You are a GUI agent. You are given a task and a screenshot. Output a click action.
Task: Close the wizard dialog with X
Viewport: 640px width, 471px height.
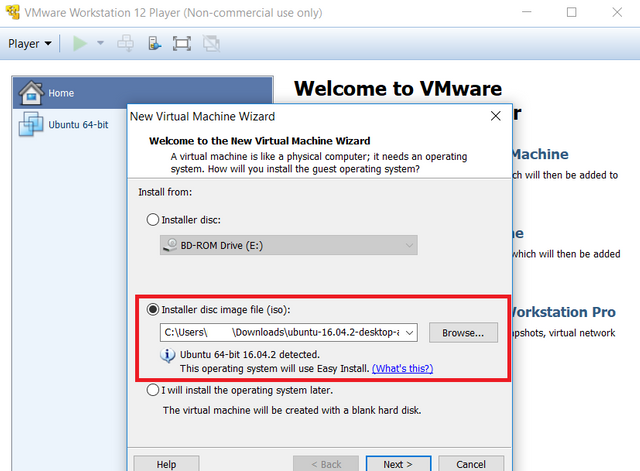point(496,116)
